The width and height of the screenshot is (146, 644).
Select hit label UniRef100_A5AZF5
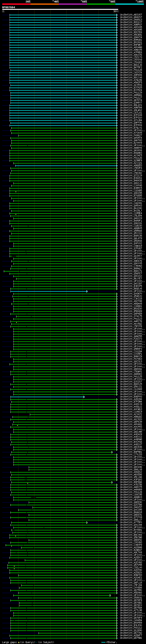point(131,82)
